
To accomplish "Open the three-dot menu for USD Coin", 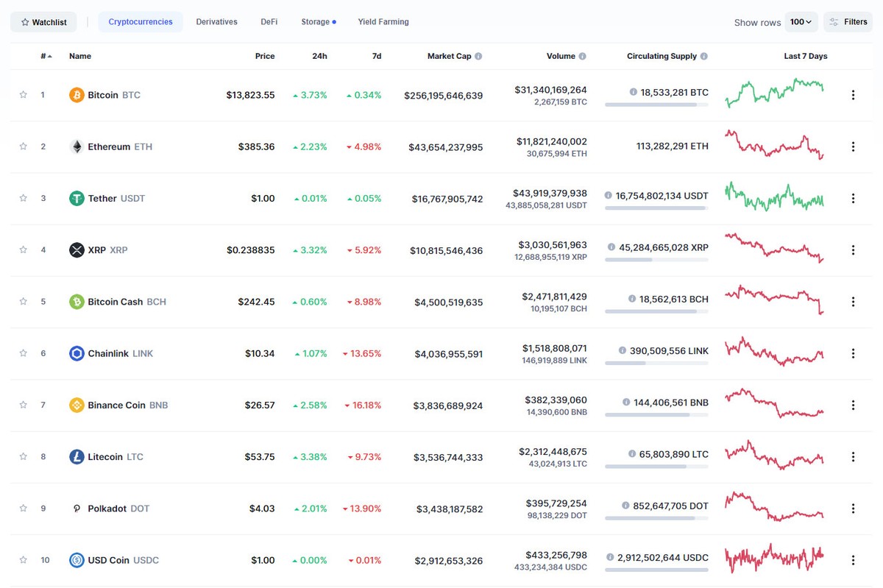I will pyautogui.click(x=853, y=560).
